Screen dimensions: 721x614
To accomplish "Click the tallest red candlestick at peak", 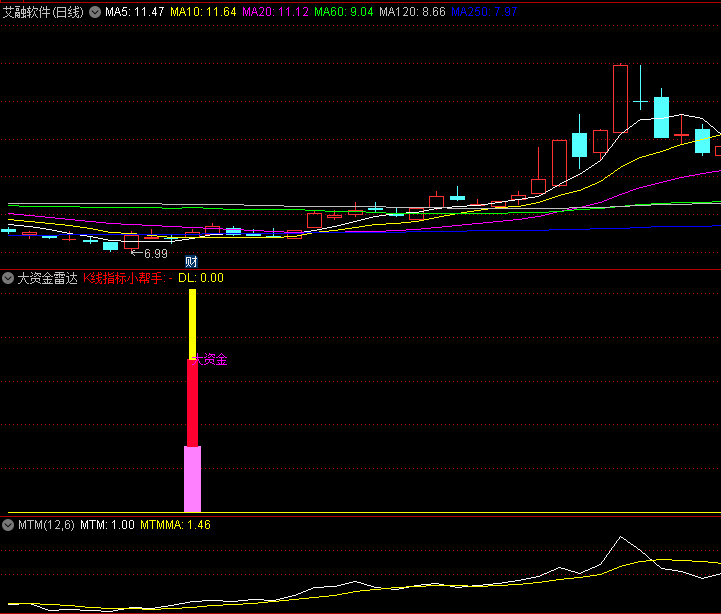I will 620,99.
